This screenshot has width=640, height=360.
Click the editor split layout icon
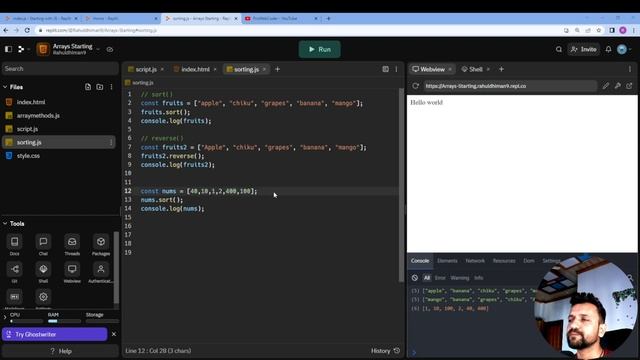pos(385,69)
